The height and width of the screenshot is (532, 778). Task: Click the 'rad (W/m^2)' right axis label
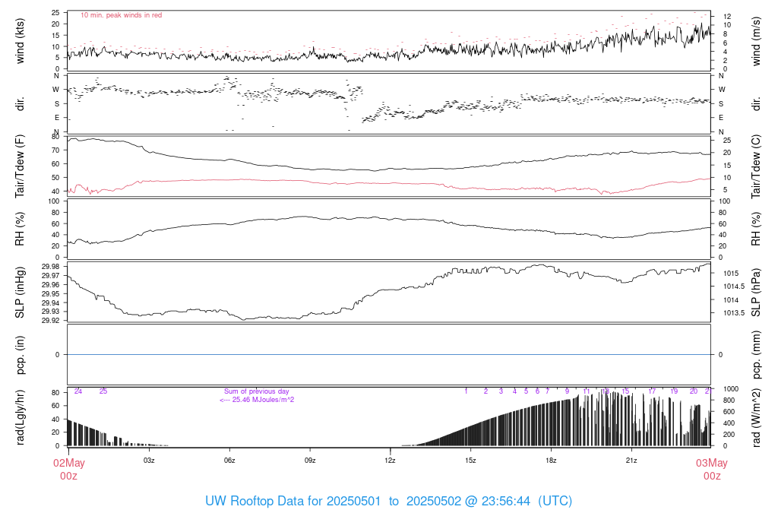click(757, 418)
